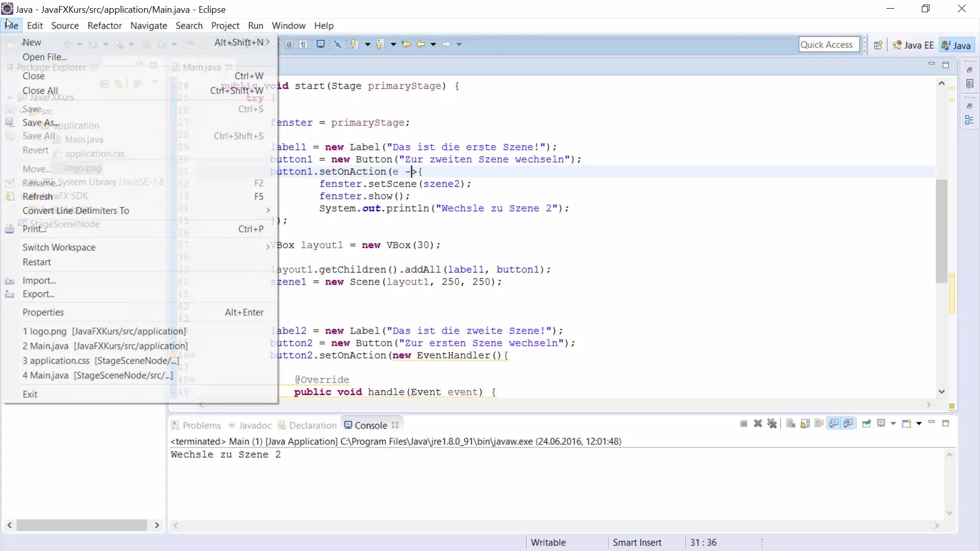
Task: Open Task List icon in right trim
Action: [x=970, y=84]
